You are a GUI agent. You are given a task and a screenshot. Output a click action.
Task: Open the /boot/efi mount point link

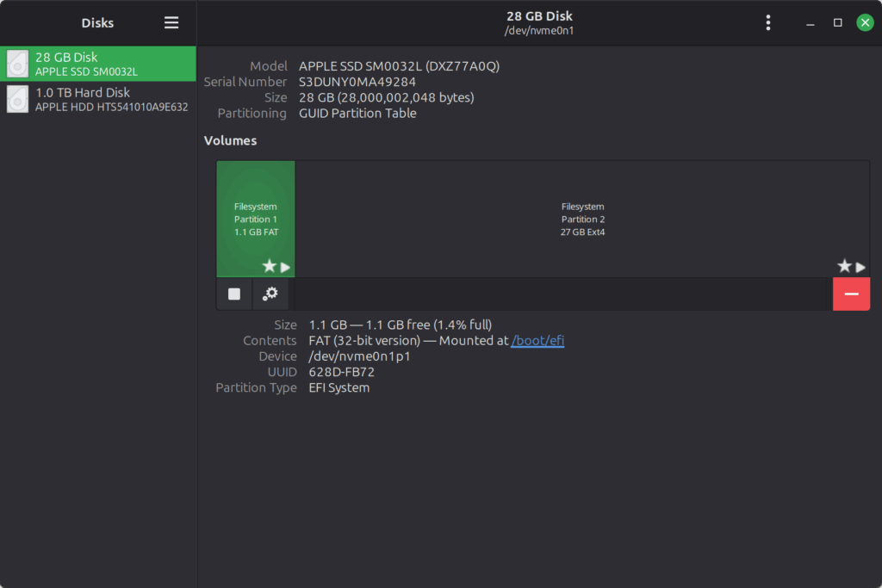tap(537, 341)
